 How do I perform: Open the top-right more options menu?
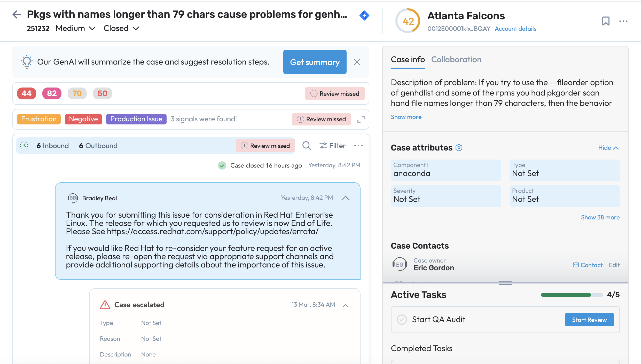click(623, 21)
